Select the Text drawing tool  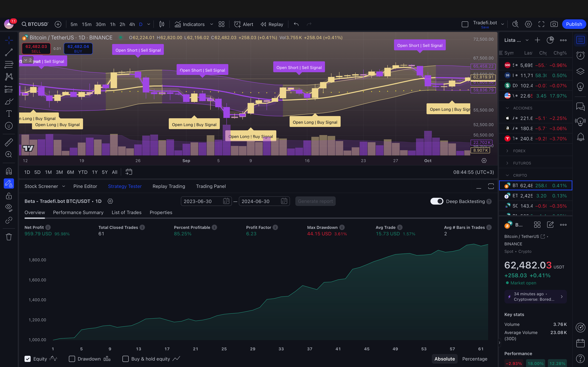click(x=9, y=113)
